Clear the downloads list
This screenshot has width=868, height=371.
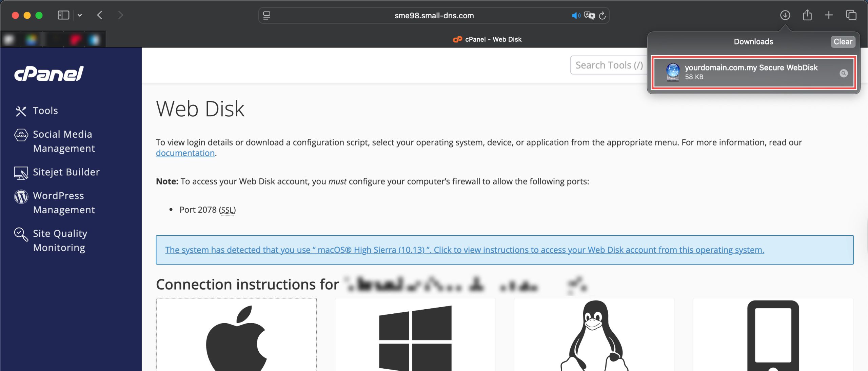tap(843, 42)
